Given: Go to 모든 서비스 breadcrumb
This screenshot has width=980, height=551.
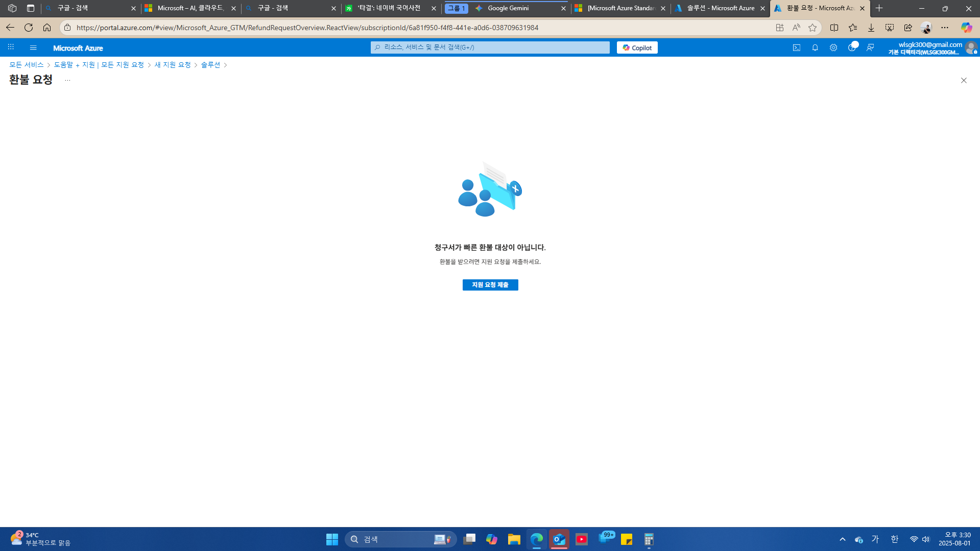Looking at the screenshot, I should click(27, 65).
